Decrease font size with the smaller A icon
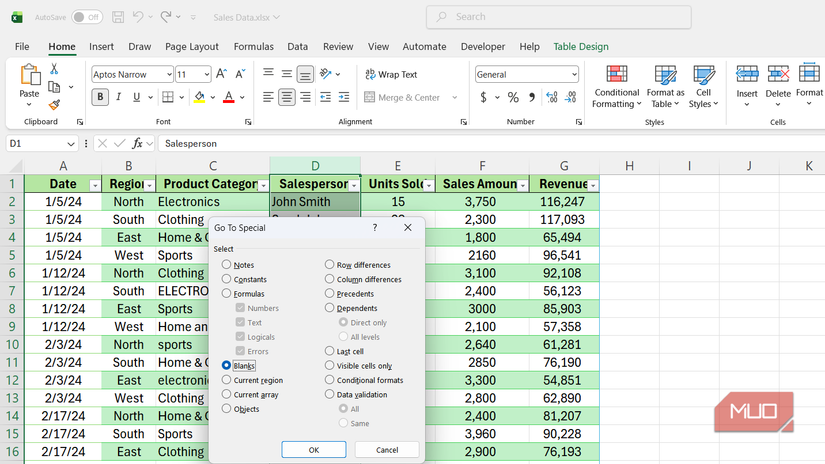This screenshot has width=825, height=464. (x=240, y=74)
